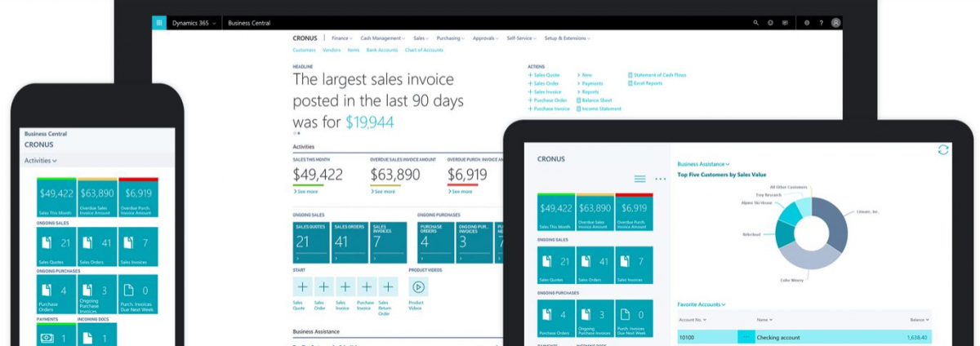Screen dimensions: 980x346
Task: Click the $19,944 headline amount
Action: [x=370, y=122]
